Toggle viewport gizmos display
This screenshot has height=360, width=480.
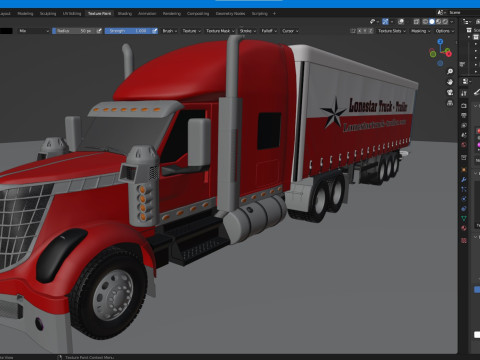385,22
